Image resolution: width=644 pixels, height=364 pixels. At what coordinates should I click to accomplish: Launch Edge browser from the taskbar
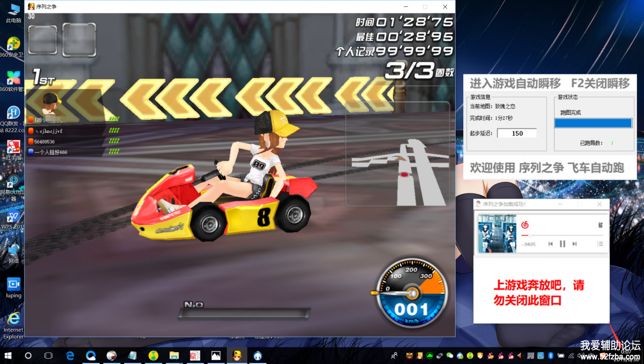click(x=70, y=355)
